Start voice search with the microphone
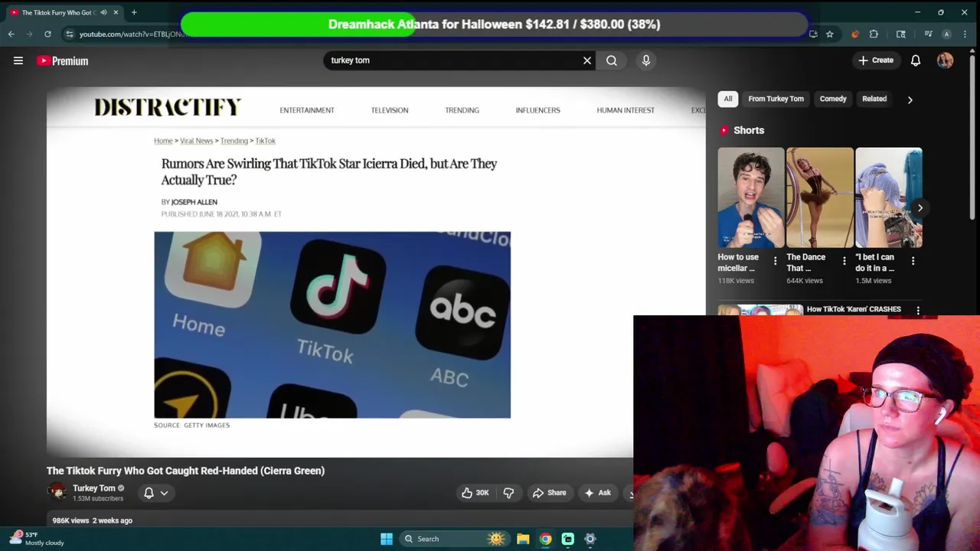The height and width of the screenshot is (551, 980). pyautogui.click(x=646, y=60)
